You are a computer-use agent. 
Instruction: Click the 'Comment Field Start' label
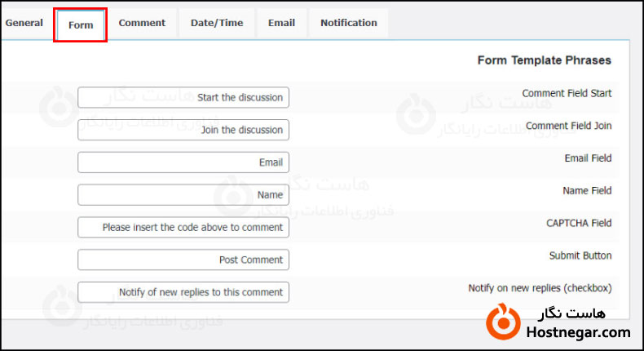coord(567,94)
